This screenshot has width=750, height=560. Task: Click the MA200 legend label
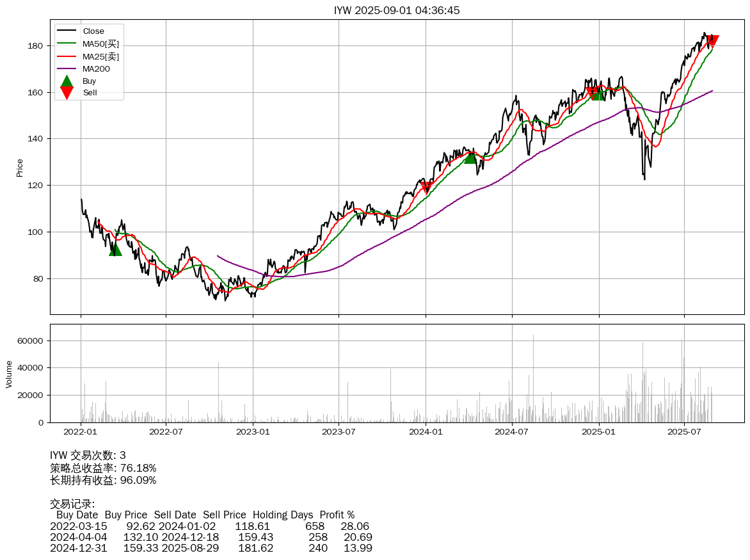click(96, 68)
